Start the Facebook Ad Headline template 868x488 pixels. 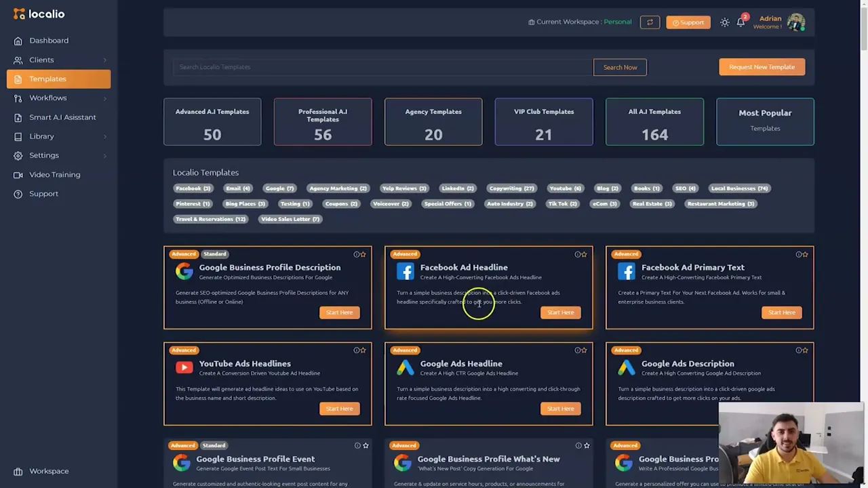(x=561, y=312)
